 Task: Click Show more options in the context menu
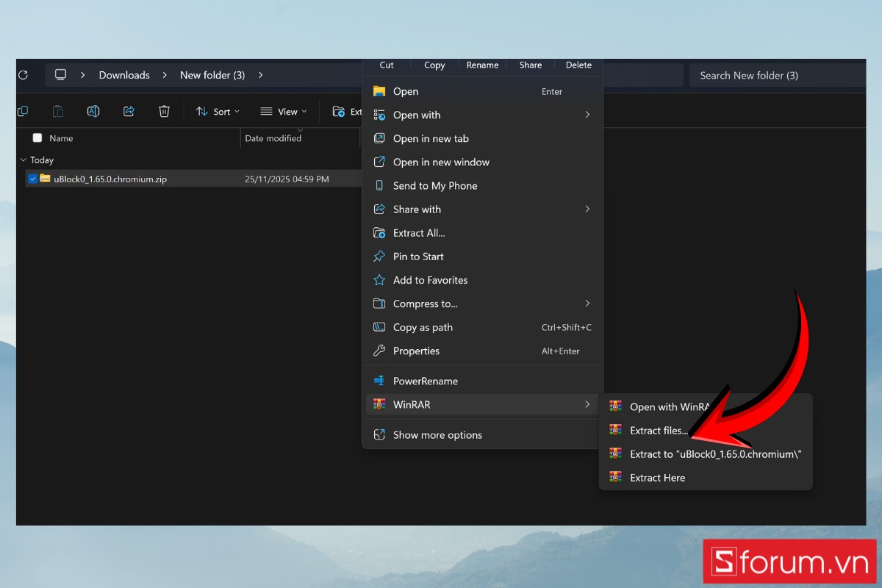coord(437,434)
